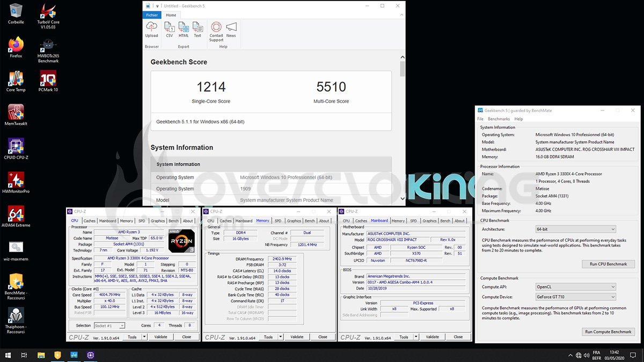This screenshot has height=362, width=644.
Task: Open the Help menu in BenchMate Geekbench
Action: pyautogui.click(x=518, y=119)
